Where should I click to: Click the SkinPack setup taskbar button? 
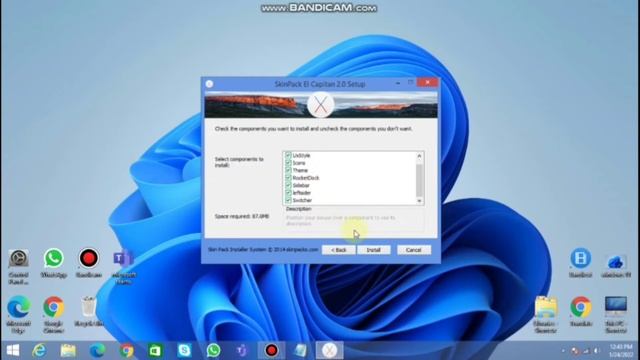329,350
